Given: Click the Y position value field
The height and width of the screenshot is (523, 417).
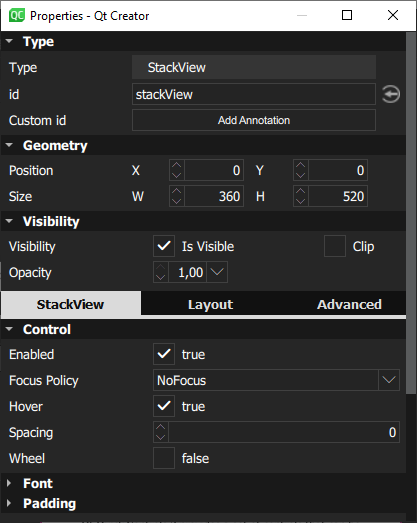Looking at the screenshot, I should point(338,170).
